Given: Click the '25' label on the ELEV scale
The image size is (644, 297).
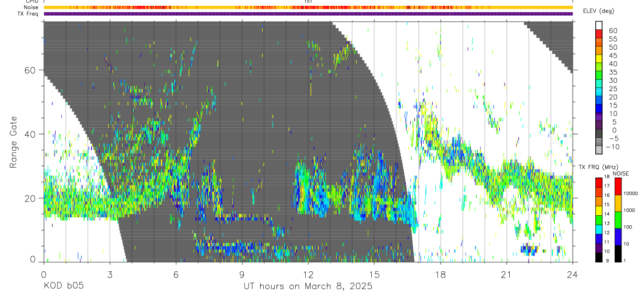Looking at the screenshot, I should 613,89.
